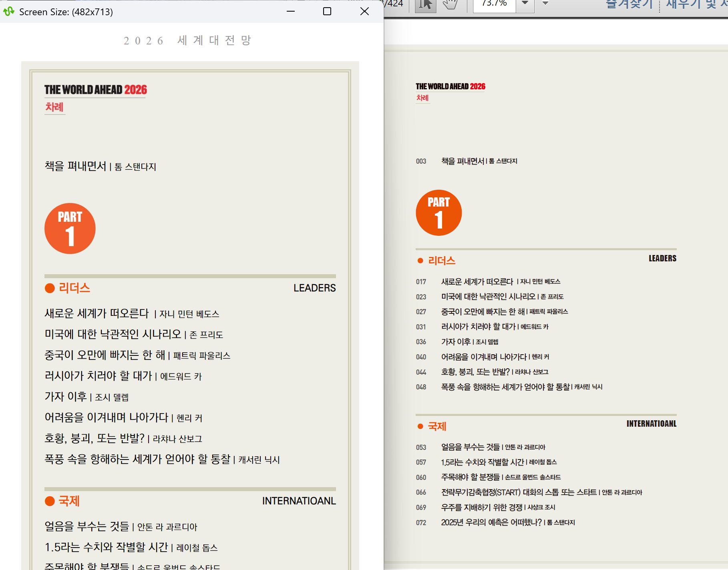This screenshot has width=728, height=570.
Task: Click the PART 1 badge in Screen Size window
Action: pos(70,229)
